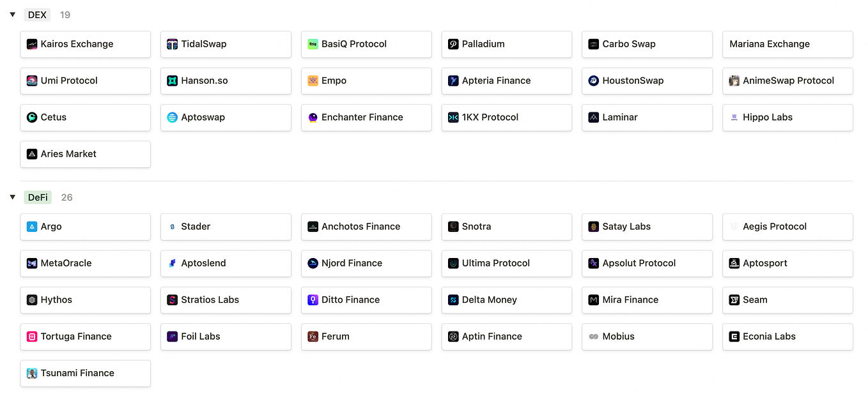
Task: Click the Ditto Finance purple icon
Action: [313, 300]
